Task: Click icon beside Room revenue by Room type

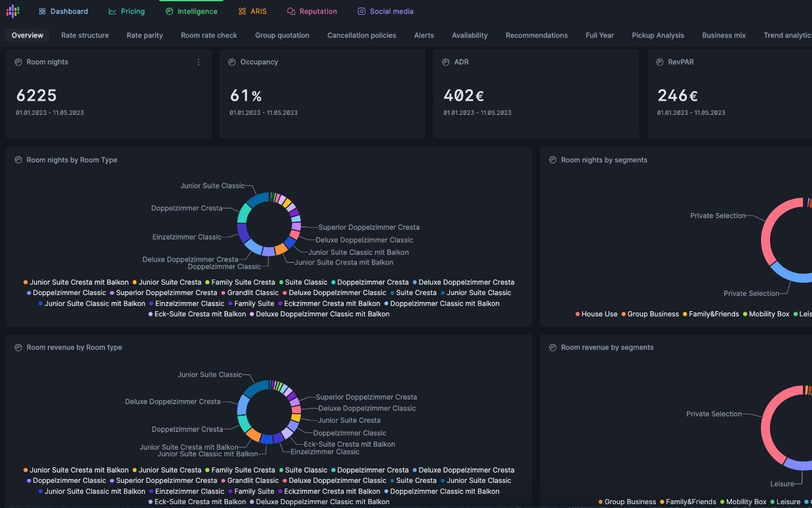Action: coord(18,347)
